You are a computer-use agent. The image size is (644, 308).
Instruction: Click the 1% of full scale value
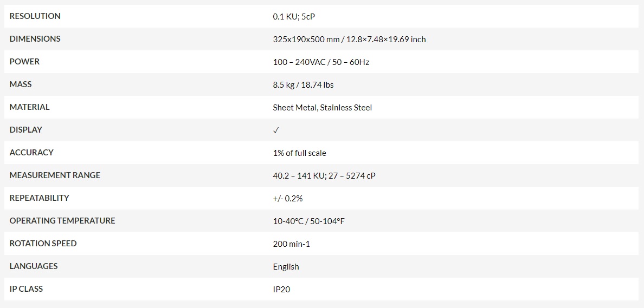coord(299,153)
